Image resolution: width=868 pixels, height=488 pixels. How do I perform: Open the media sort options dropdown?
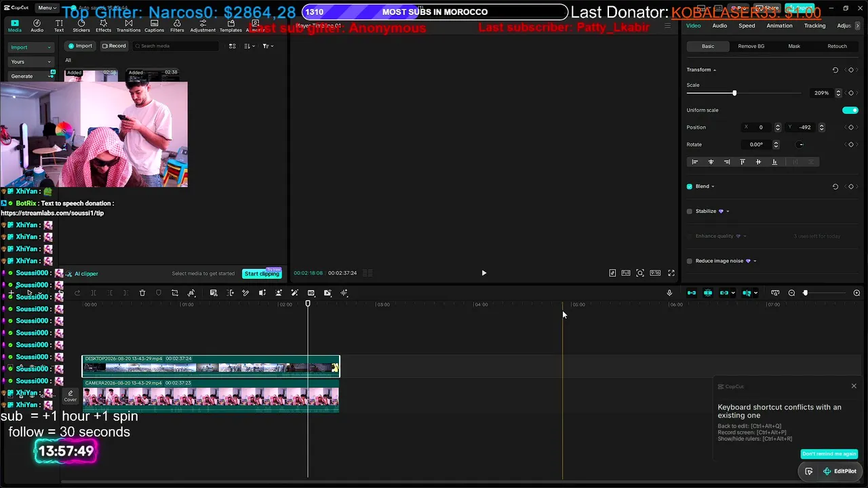pyautogui.click(x=248, y=46)
